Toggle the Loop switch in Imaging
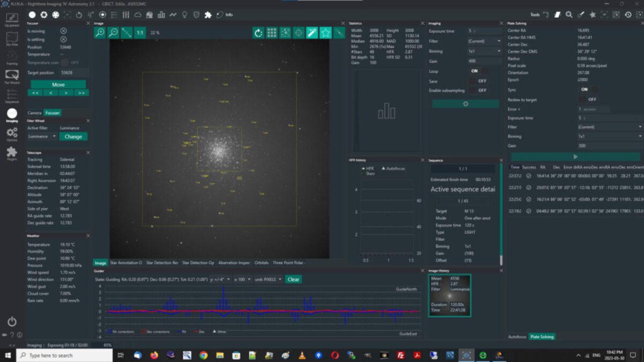 click(480, 71)
